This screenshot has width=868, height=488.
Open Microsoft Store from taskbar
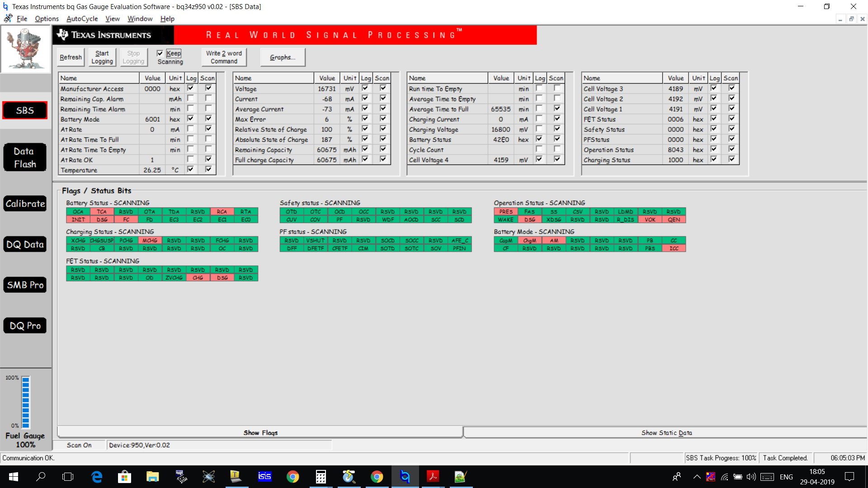coord(124,477)
